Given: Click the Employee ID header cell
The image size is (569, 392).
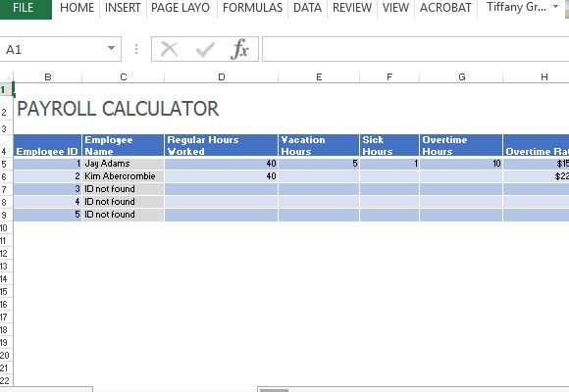Looking at the screenshot, I should (x=47, y=145).
